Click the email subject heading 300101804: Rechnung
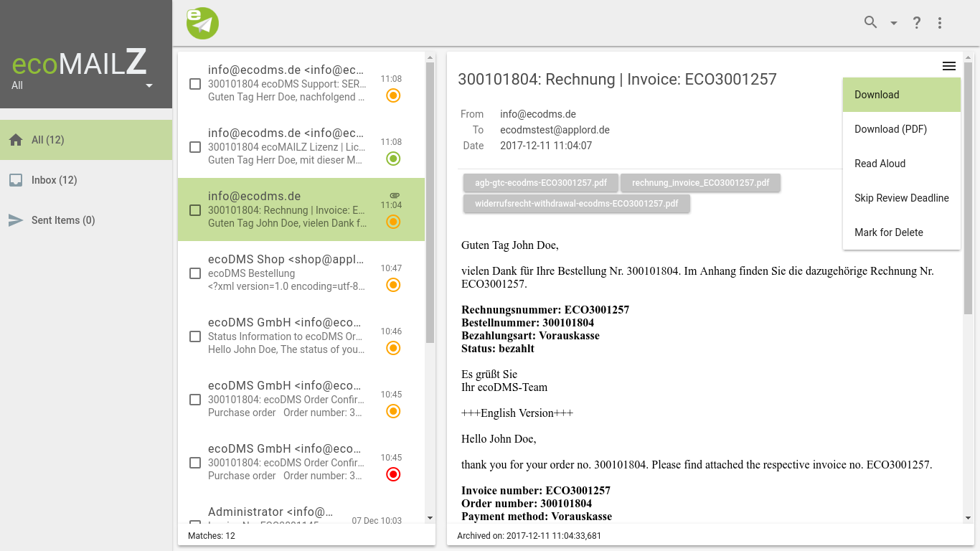The width and height of the screenshot is (980, 551). point(617,79)
